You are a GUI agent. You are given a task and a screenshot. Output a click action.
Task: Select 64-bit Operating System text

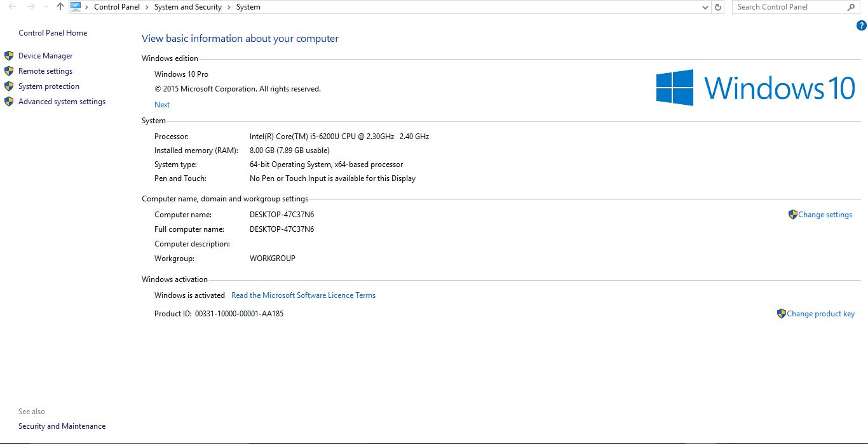[x=326, y=165]
